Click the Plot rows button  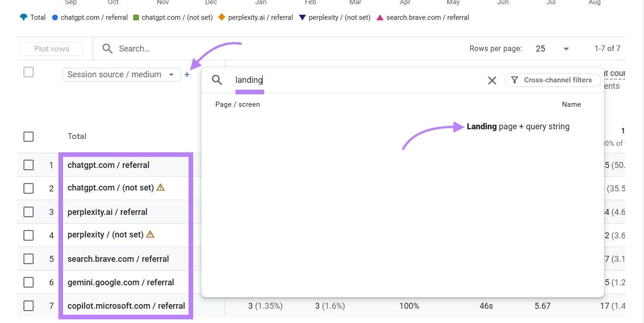[x=52, y=48]
